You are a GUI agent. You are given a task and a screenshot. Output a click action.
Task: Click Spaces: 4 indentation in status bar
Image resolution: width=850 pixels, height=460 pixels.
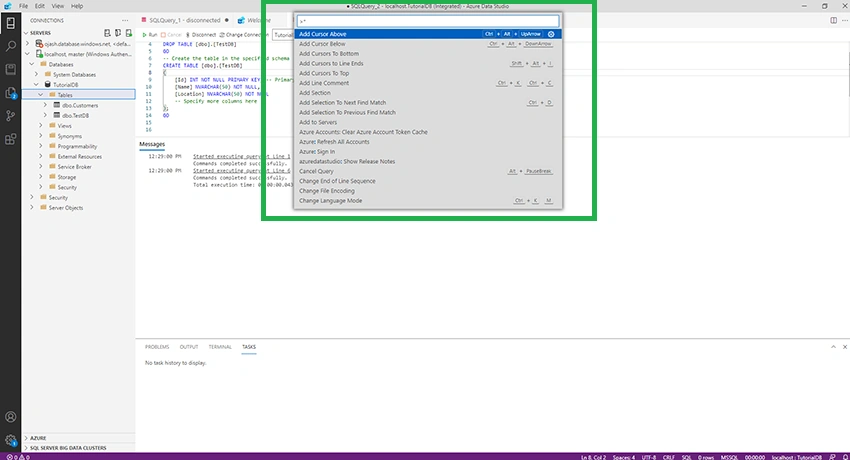tap(623, 457)
